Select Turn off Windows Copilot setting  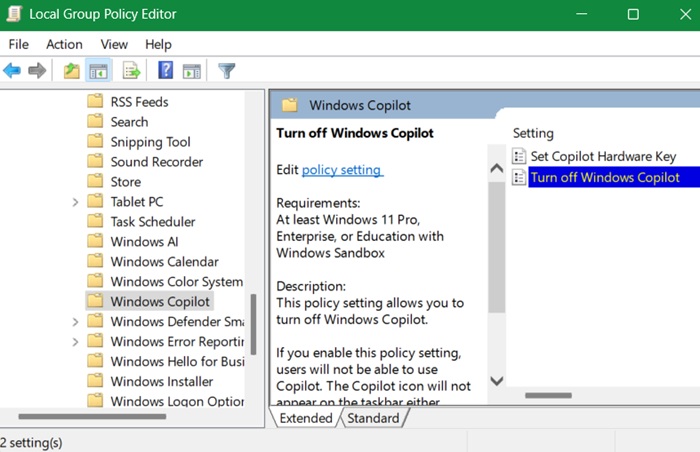coord(614,177)
